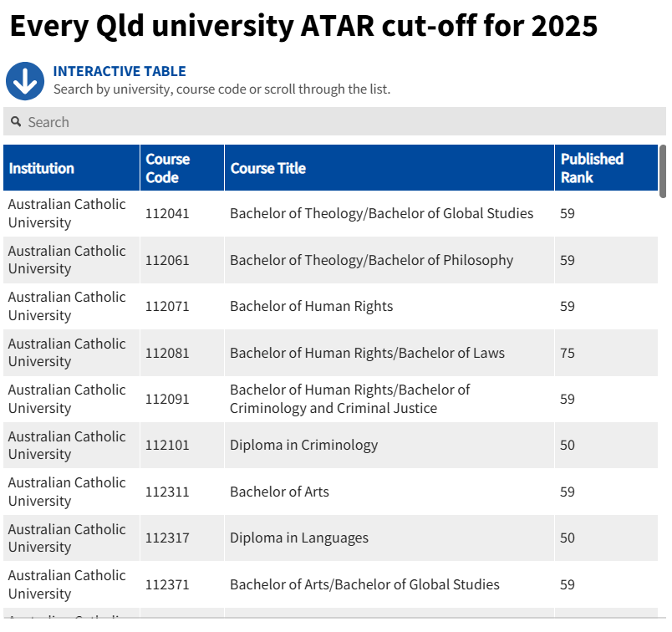672x632 pixels.
Task: Click Bachelor of Human Rights/Criminology and Criminal Justice title
Action: point(350,400)
